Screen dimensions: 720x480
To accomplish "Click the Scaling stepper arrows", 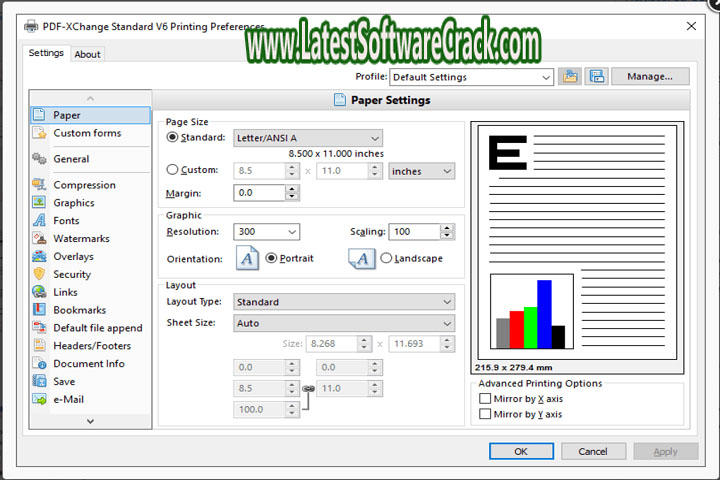I will [x=447, y=232].
